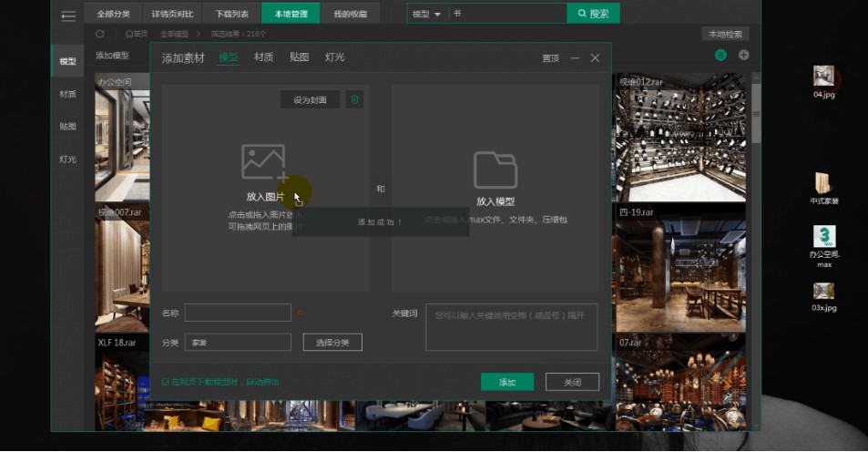Click the 名称 input field
868x452 pixels.
[238, 313]
